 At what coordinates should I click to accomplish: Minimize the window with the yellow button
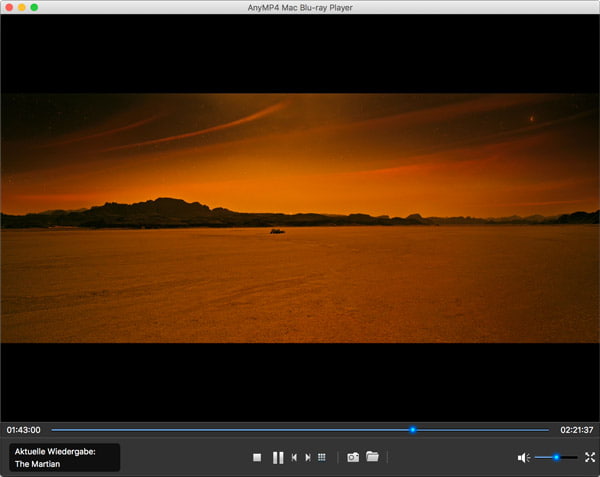pos(22,7)
